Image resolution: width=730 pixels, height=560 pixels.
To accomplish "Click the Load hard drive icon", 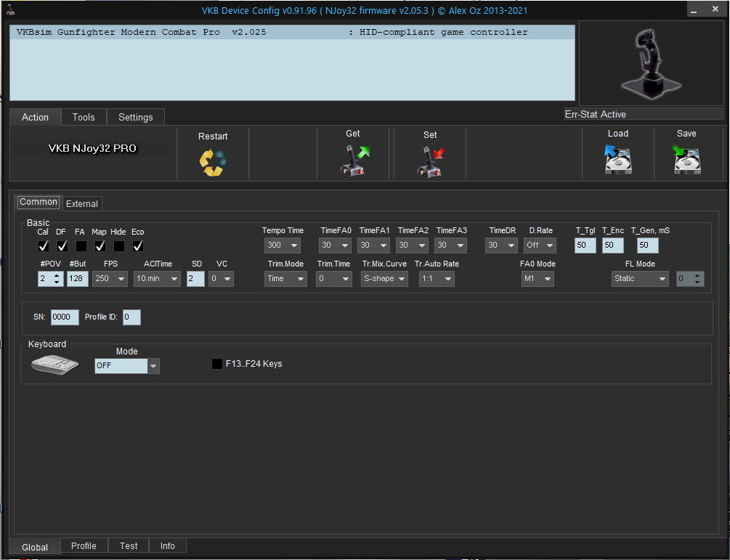I will coord(618,160).
